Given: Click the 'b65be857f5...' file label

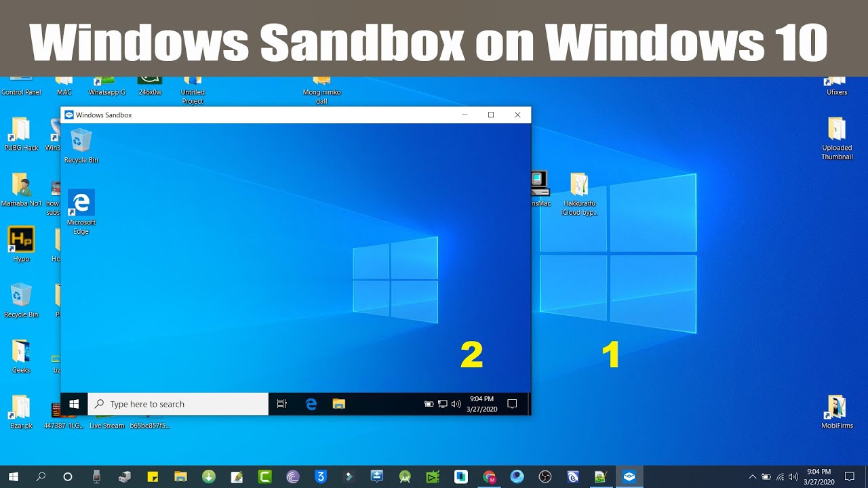Looking at the screenshot, I should (150, 426).
